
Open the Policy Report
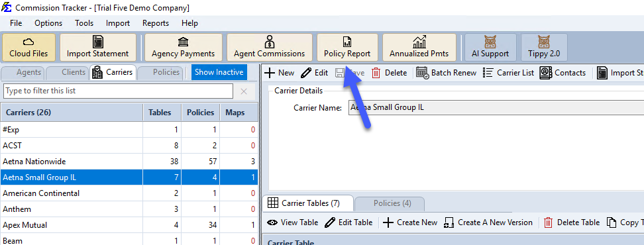tap(347, 47)
